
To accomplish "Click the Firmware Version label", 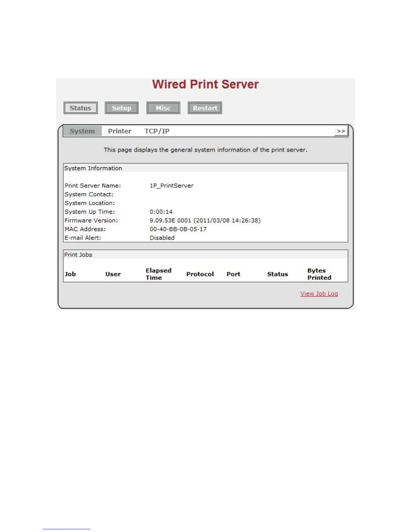I will point(91,221).
